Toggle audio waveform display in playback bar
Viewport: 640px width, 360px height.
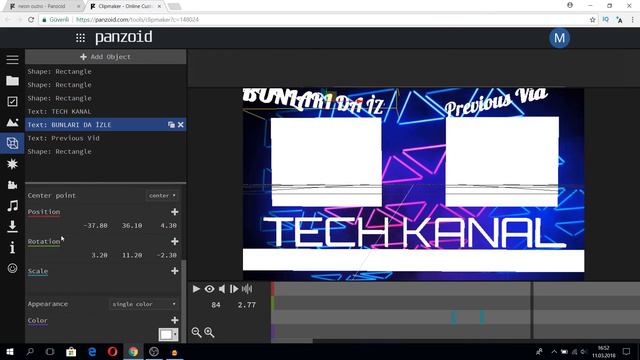[x=247, y=289]
